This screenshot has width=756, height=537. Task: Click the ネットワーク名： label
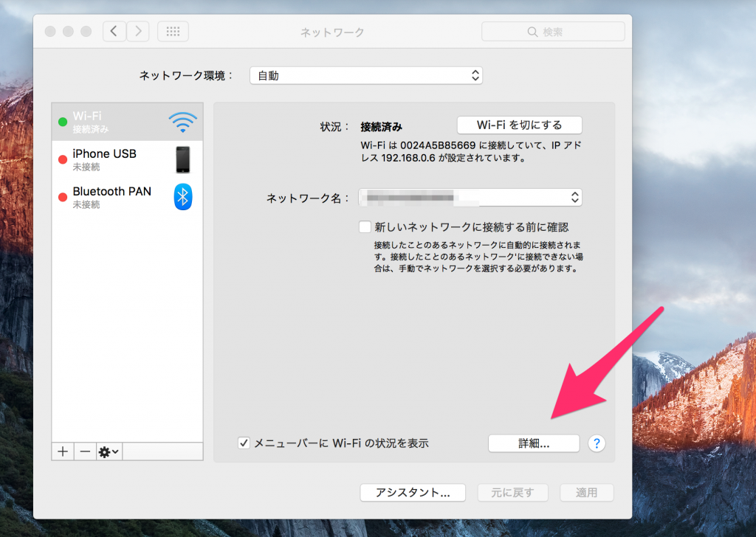coord(308,198)
